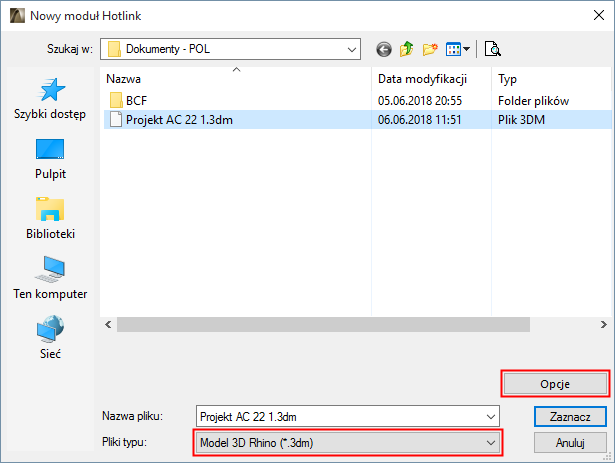Click the find file magnifier icon

point(493,49)
